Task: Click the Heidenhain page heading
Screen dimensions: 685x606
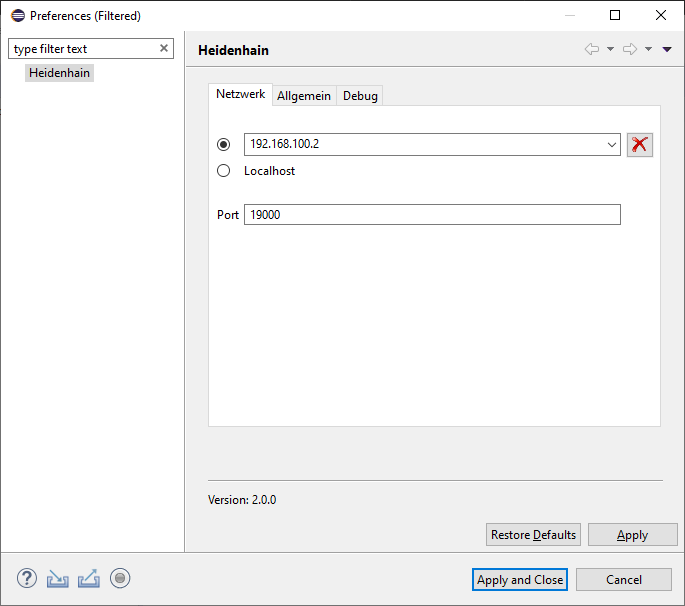Action: click(233, 50)
